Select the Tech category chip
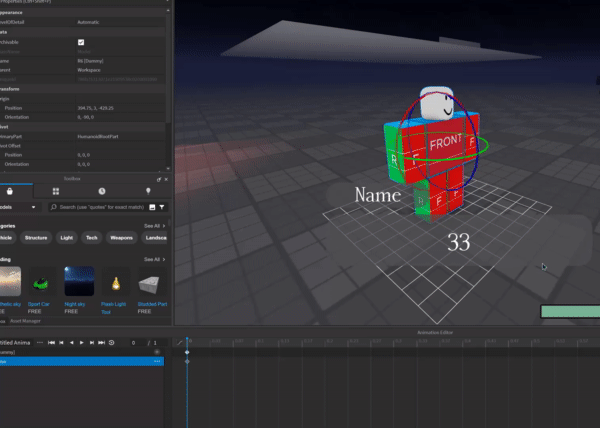 point(91,238)
